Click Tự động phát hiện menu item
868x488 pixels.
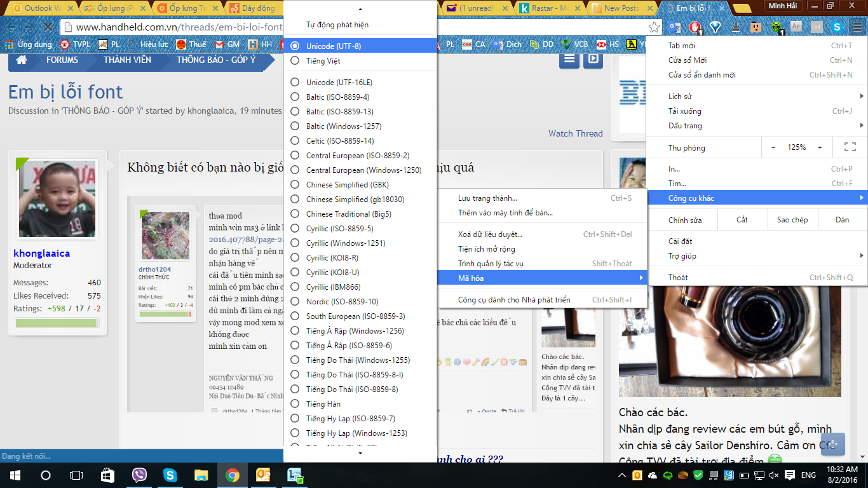(x=337, y=25)
